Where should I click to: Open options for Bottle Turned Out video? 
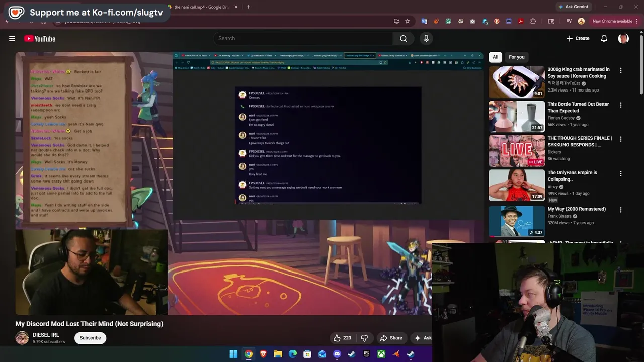point(620,105)
